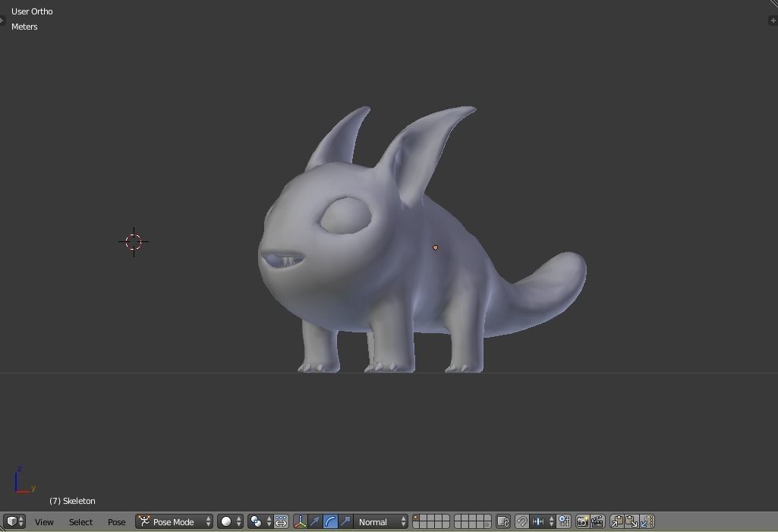Click the "Meters" unit label
The image size is (778, 532).
pyautogui.click(x=24, y=27)
